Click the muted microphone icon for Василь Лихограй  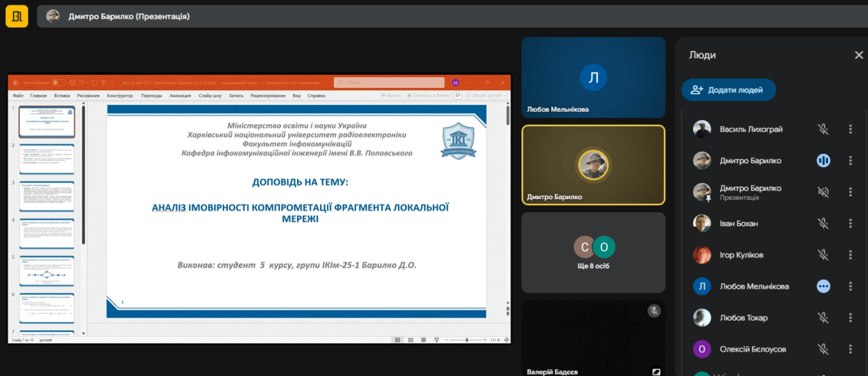click(x=823, y=129)
